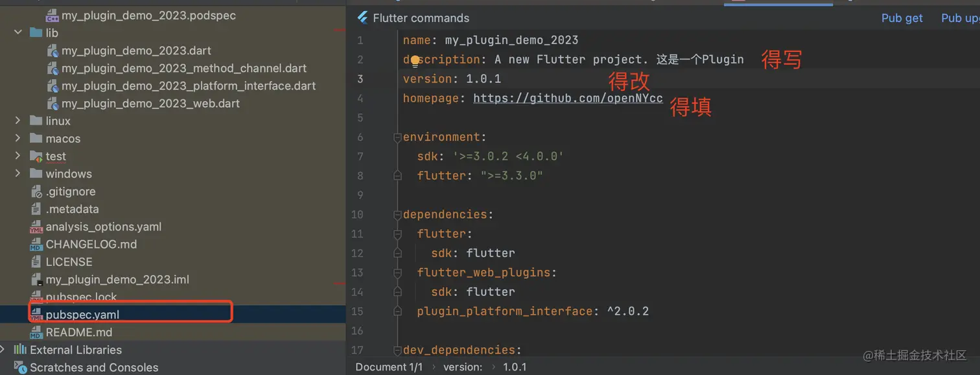Click the yellow intention bulb on line 2
The height and width of the screenshot is (375, 980).
415,61
